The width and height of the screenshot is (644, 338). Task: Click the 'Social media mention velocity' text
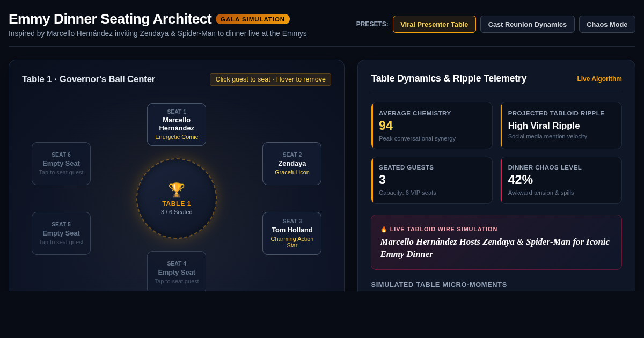tap(547, 136)
